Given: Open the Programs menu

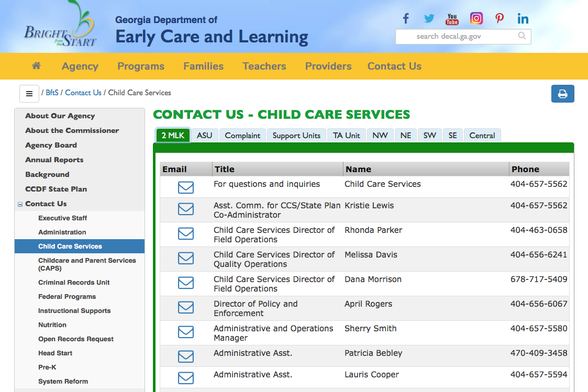Looking at the screenshot, I should pos(141,66).
